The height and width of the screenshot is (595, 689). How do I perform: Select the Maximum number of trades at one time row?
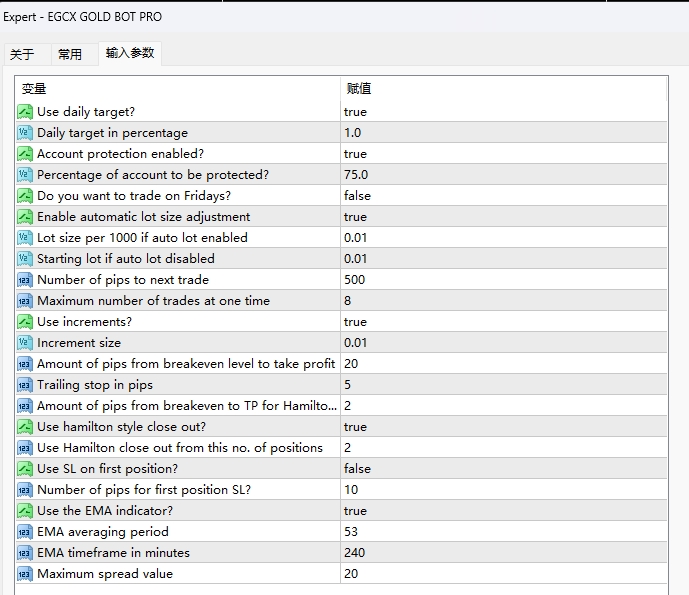point(153,301)
